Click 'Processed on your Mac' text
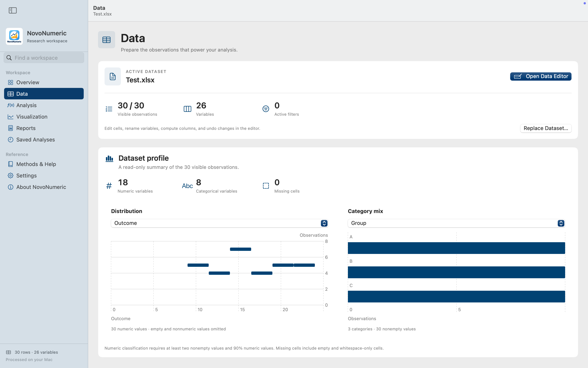The image size is (588, 368). [29, 360]
